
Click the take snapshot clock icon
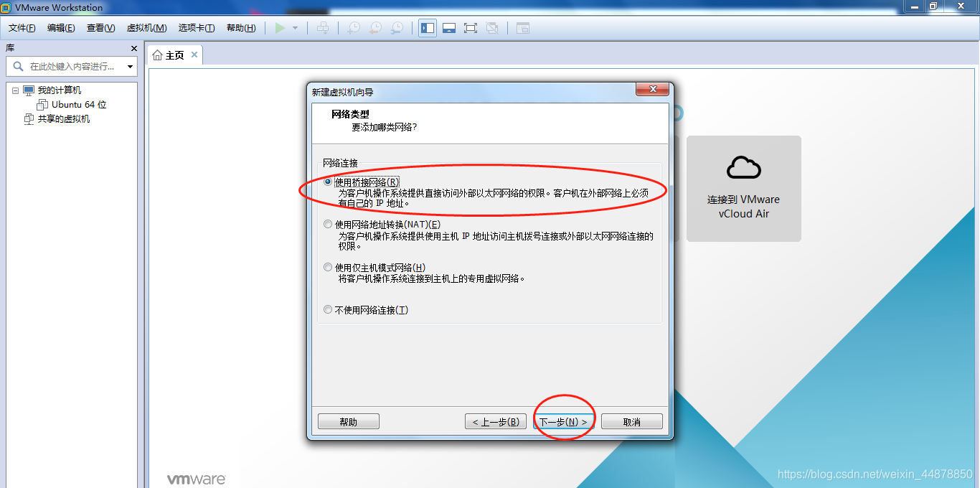tap(354, 28)
